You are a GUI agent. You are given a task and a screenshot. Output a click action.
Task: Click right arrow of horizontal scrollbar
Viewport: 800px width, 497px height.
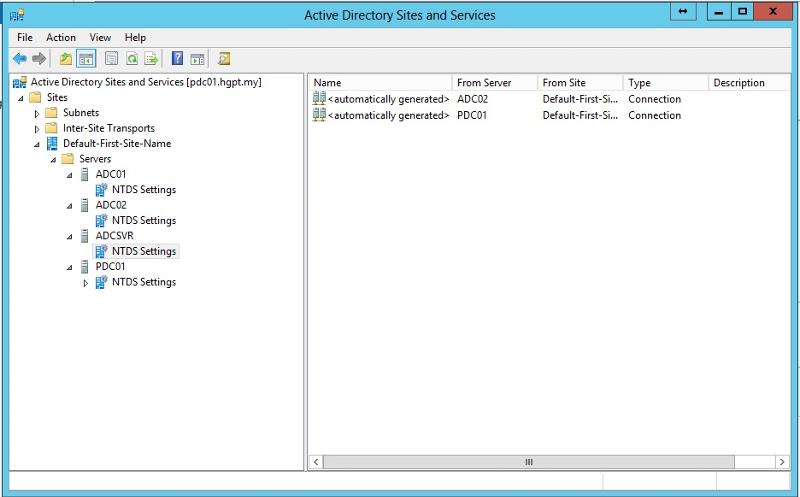[782, 462]
